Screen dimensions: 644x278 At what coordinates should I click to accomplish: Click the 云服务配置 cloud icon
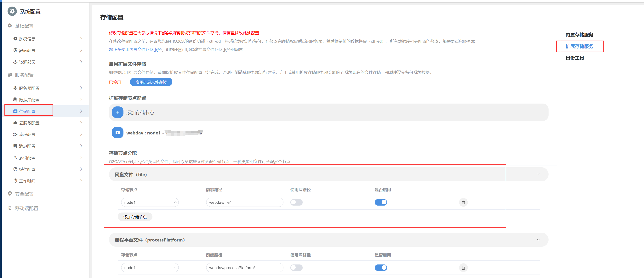15,123
